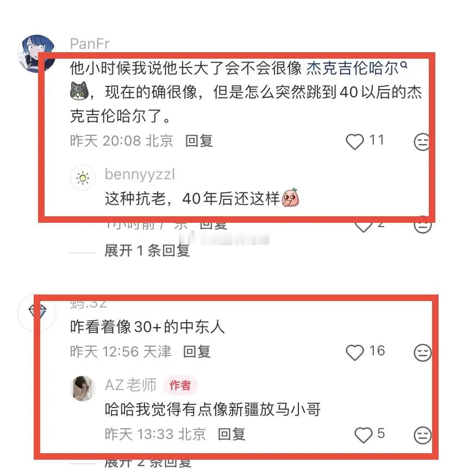The width and height of the screenshot is (450, 476).
Task: Tap emoji reaction icon on PanFr's comment
Action: (x=422, y=142)
